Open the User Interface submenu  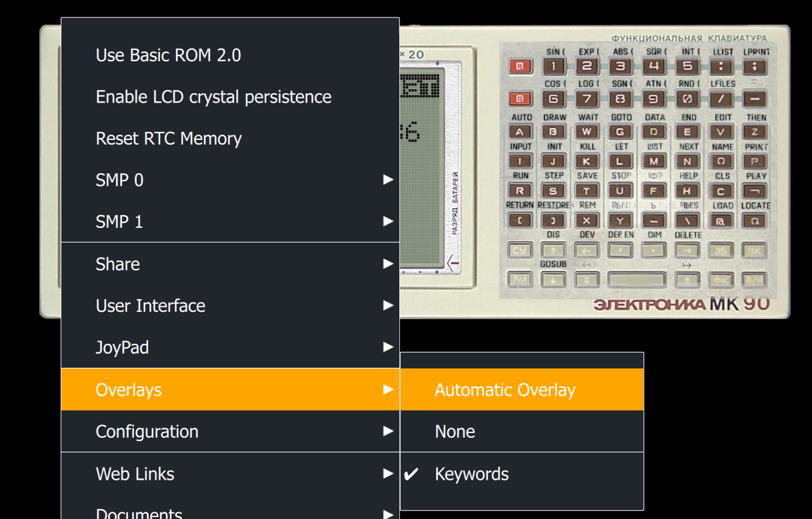pos(230,306)
